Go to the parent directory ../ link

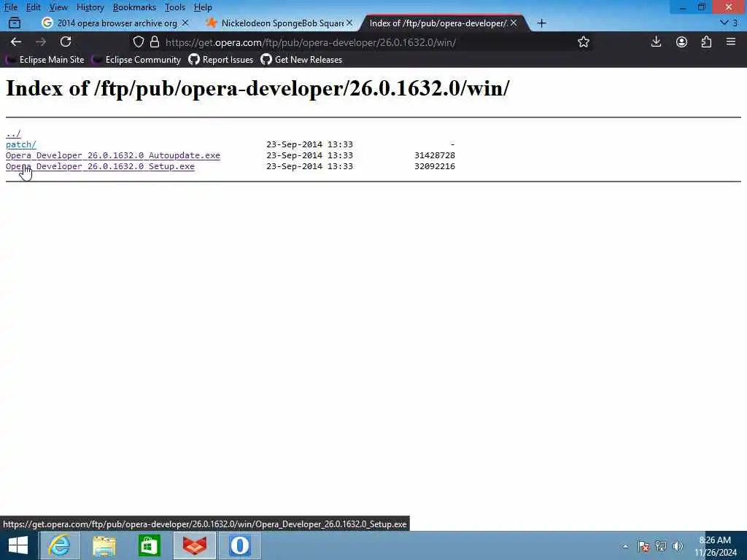[x=13, y=133]
